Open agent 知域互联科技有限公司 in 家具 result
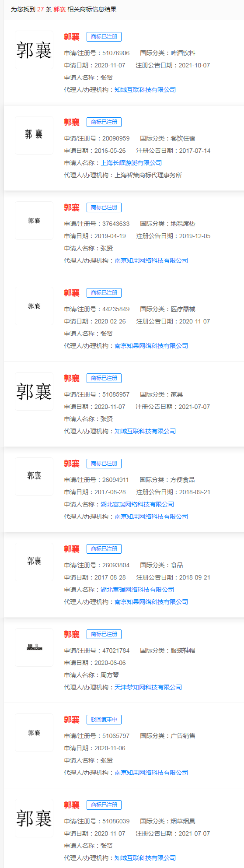244x868 pixels. [x=145, y=431]
